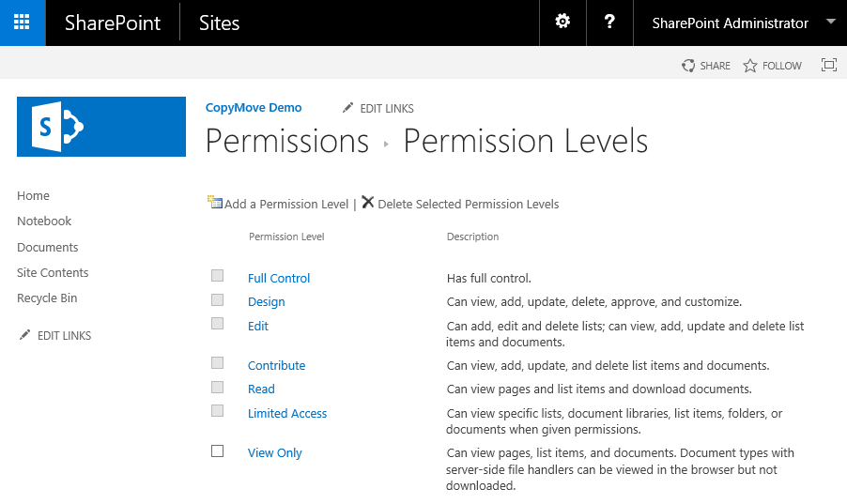Click the Share icon
Screen dimensions: 847x504
pyautogui.click(x=689, y=66)
